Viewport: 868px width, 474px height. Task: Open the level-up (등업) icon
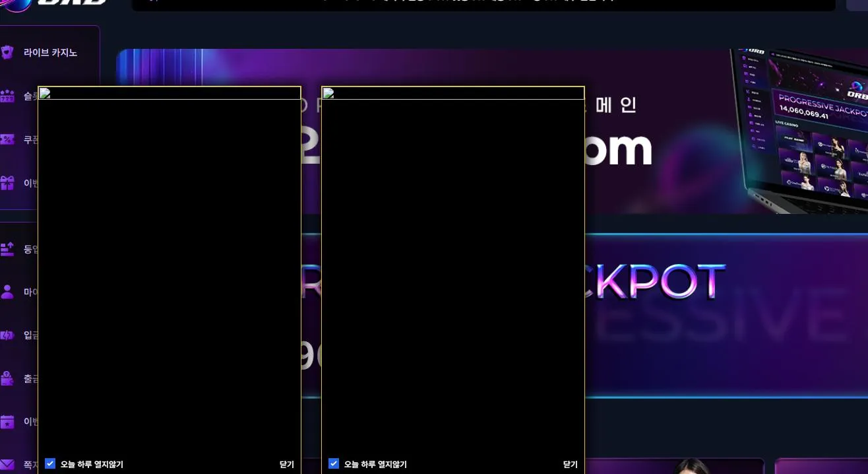tap(7, 249)
